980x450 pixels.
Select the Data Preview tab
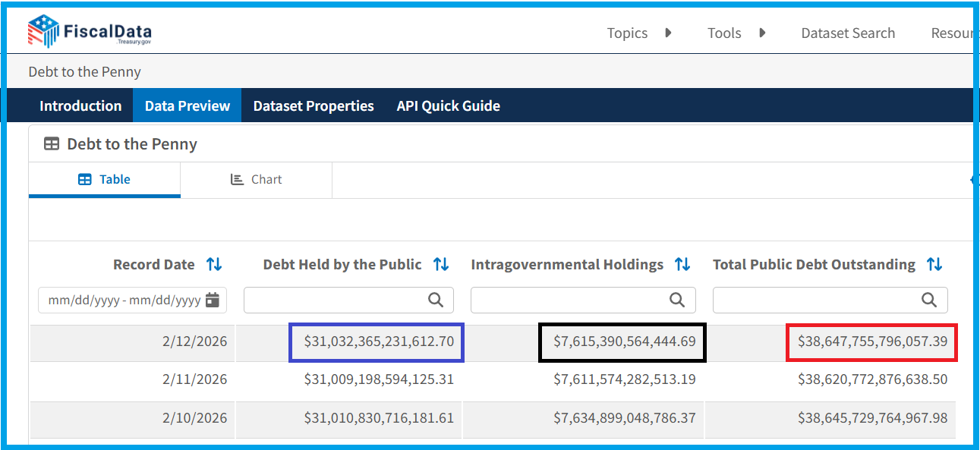click(187, 105)
